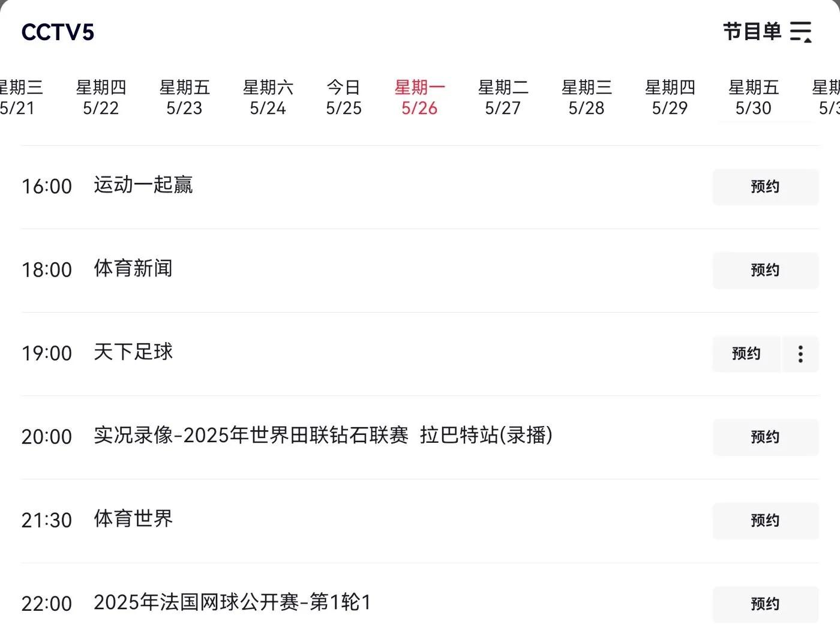840x633 pixels.
Task: Reserve the 20:00 钻石联赛 拉巴特站 program
Action: coord(766,437)
